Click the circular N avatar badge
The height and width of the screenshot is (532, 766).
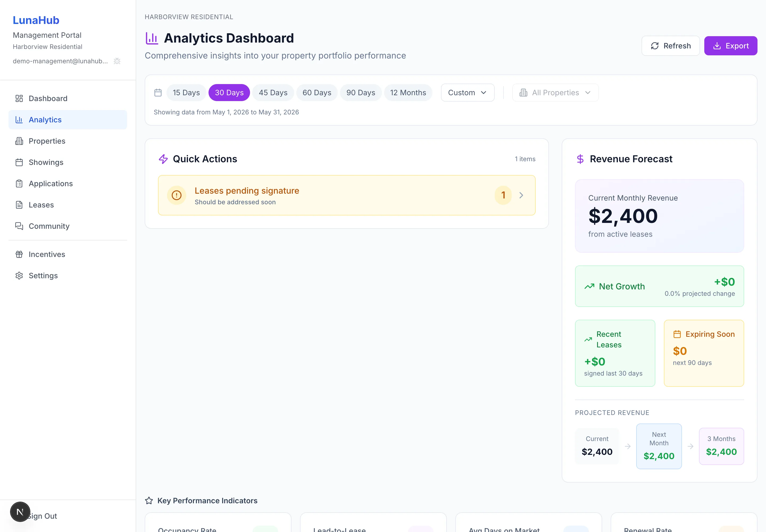pos(20,512)
